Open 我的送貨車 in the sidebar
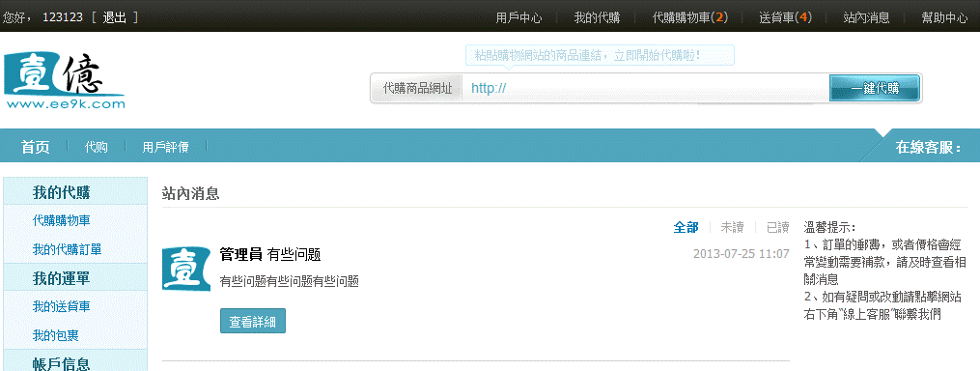Viewport: 980px width, 371px height. pyautogui.click(x=61, y=306)
